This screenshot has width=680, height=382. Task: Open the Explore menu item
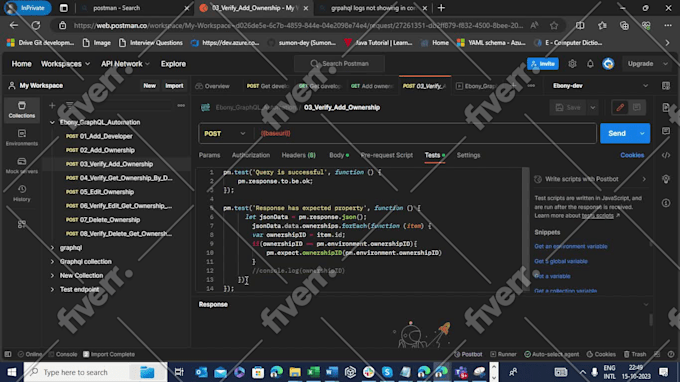coord(173,64)
